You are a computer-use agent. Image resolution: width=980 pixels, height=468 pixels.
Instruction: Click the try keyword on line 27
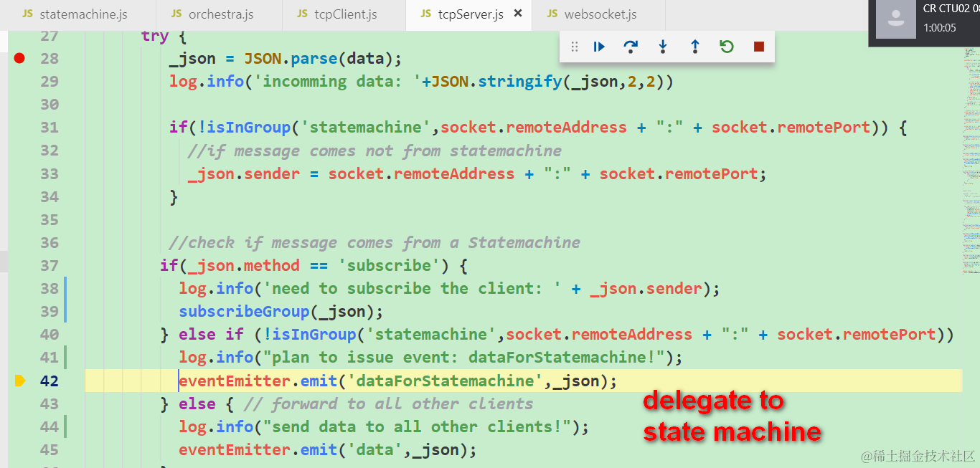[x=154, y=37]
